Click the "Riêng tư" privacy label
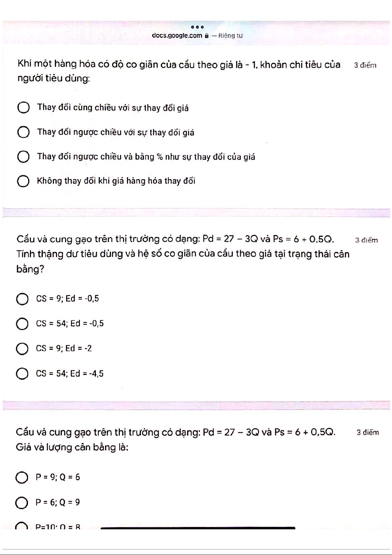392x555 pixels. point(230,36)
